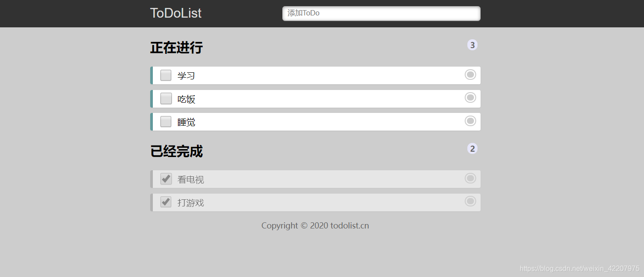Check the 学习 checkbox

[166, 75]
